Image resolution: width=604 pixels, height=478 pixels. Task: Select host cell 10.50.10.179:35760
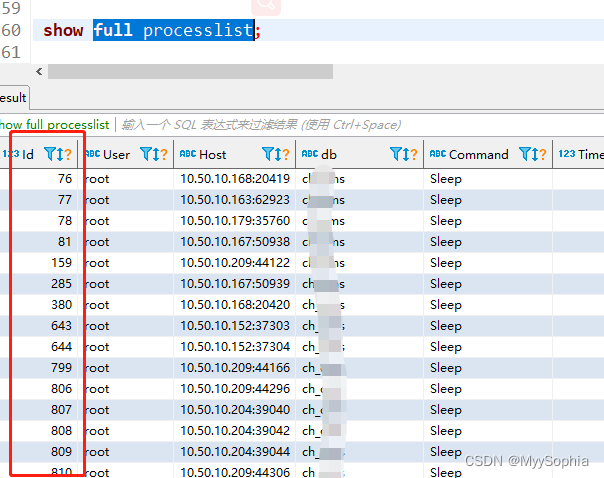point(235,221)
